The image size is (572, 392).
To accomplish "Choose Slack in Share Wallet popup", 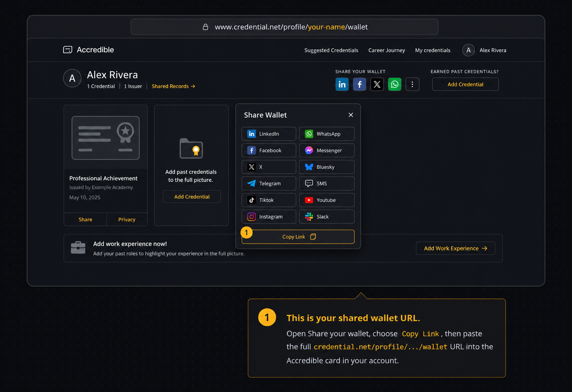I will (327, 217).
